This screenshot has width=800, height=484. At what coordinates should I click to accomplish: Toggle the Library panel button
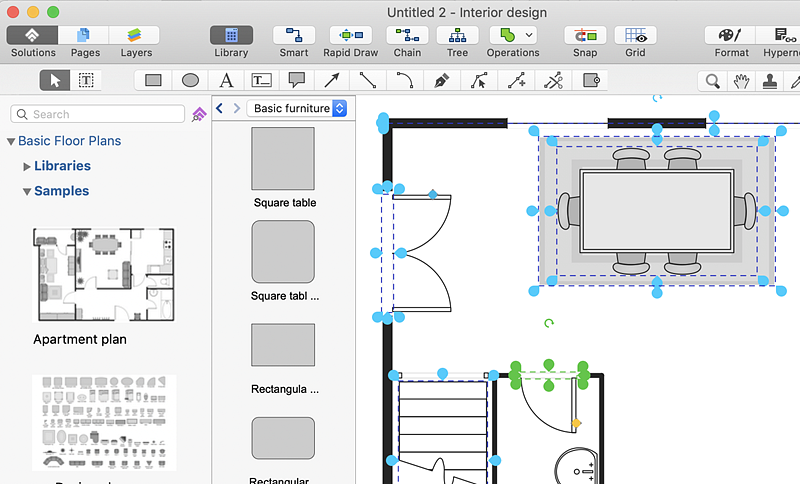[231, 36]
